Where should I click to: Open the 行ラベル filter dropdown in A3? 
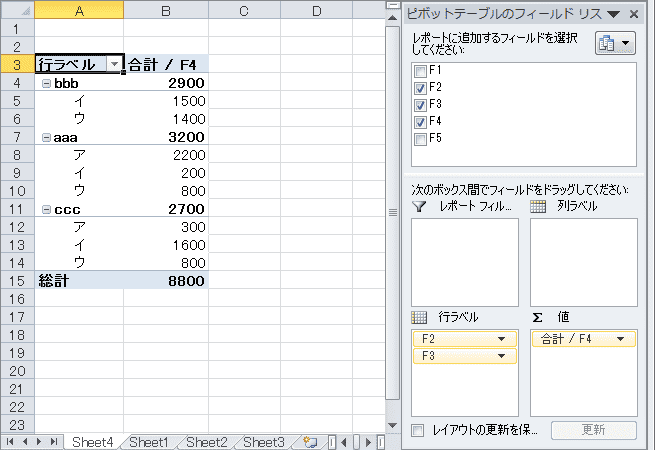click(x=114, y=64)
